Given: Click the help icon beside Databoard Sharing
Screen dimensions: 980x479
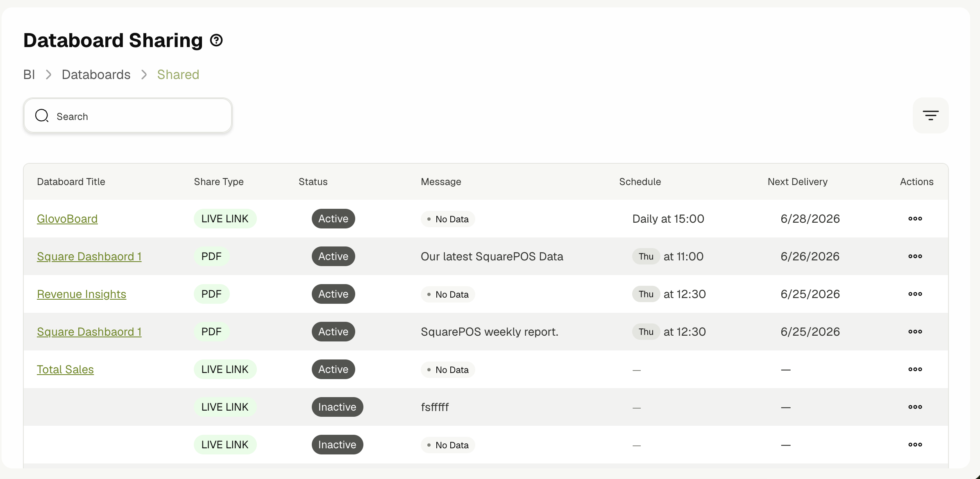Looking at the screenshot, I should tap(216, 40).
